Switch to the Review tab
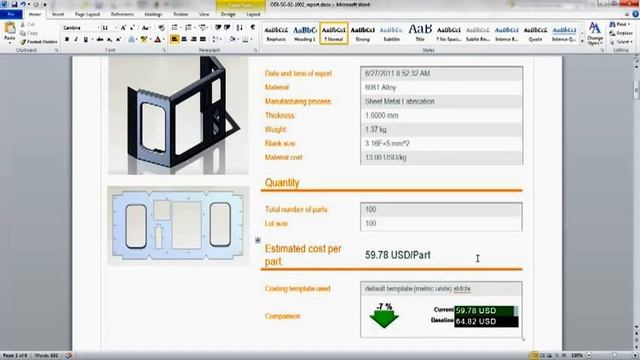The image size is (640, 360). (180, 14)
